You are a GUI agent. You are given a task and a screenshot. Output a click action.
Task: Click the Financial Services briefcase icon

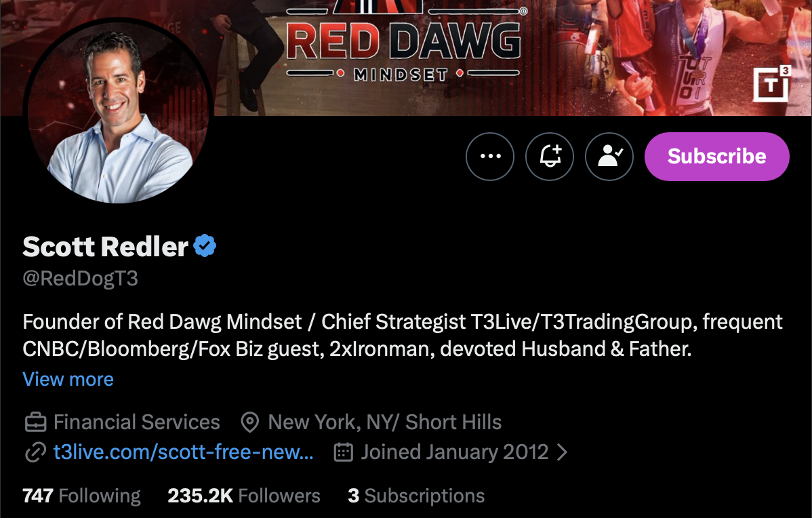(x=36, y=422)
